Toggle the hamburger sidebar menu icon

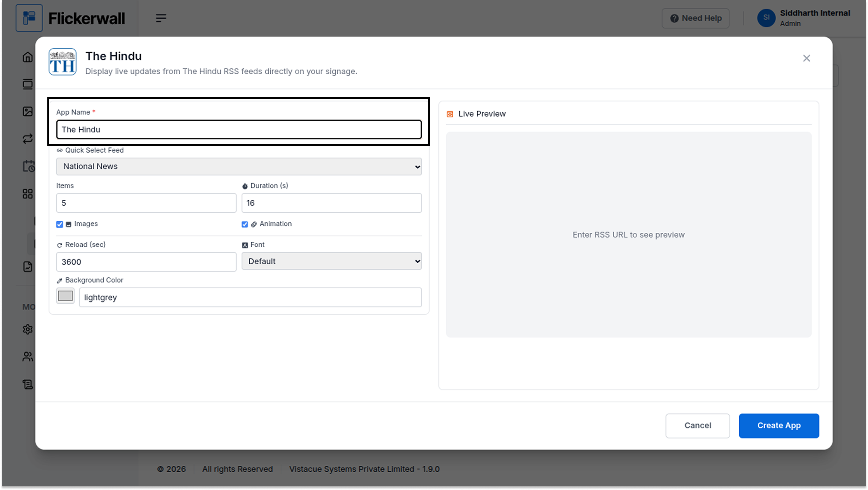(161, 18)
